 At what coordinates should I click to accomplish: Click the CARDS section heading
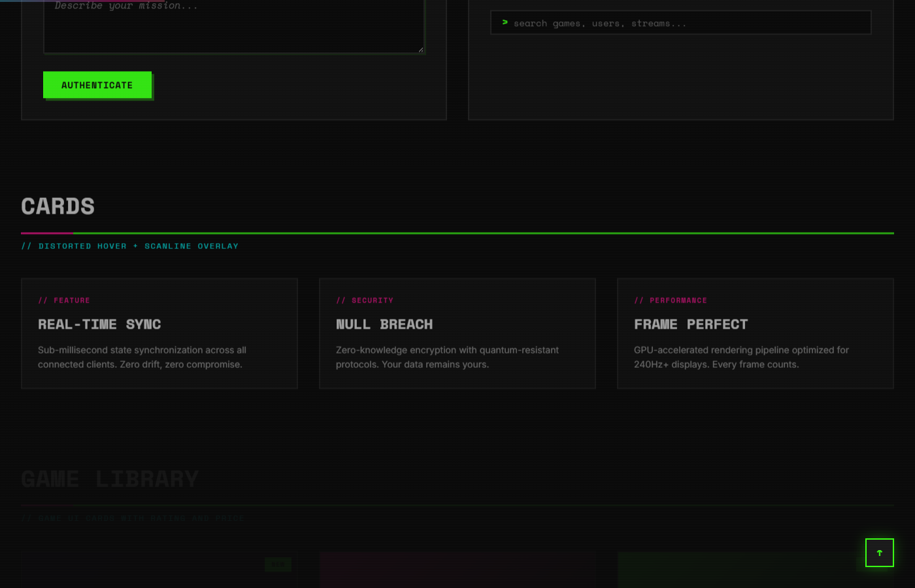tap(58, 206)
